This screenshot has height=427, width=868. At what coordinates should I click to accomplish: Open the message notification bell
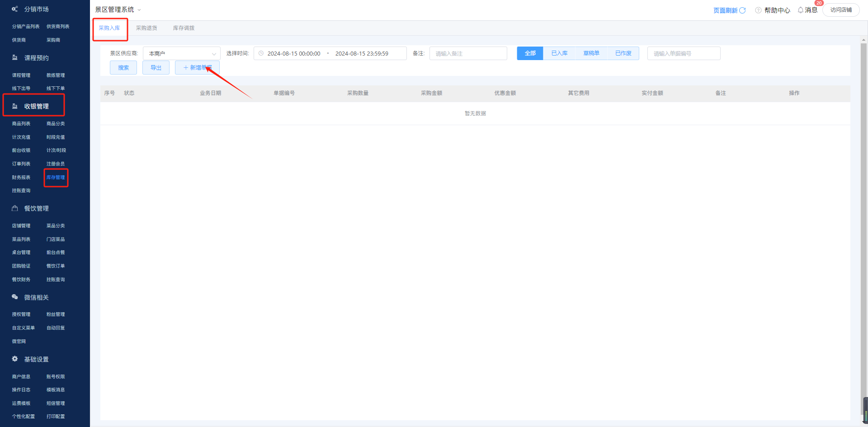[x=801, y=10]
